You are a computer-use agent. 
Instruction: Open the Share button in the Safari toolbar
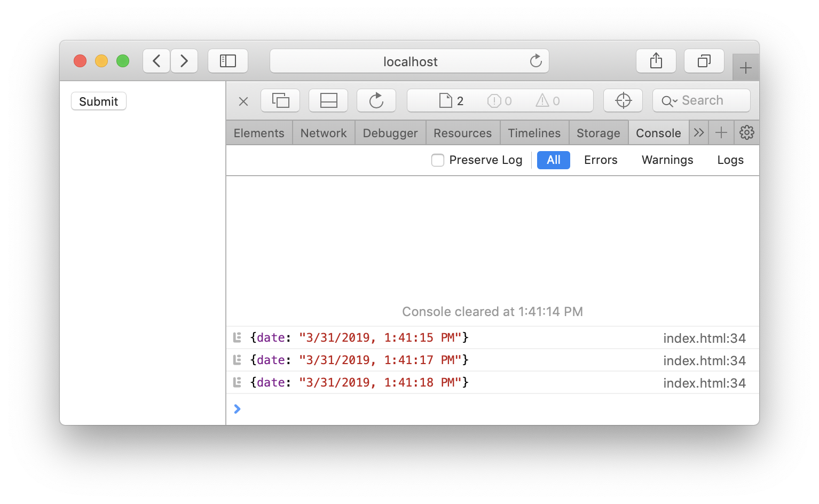[x=656, y=61]
